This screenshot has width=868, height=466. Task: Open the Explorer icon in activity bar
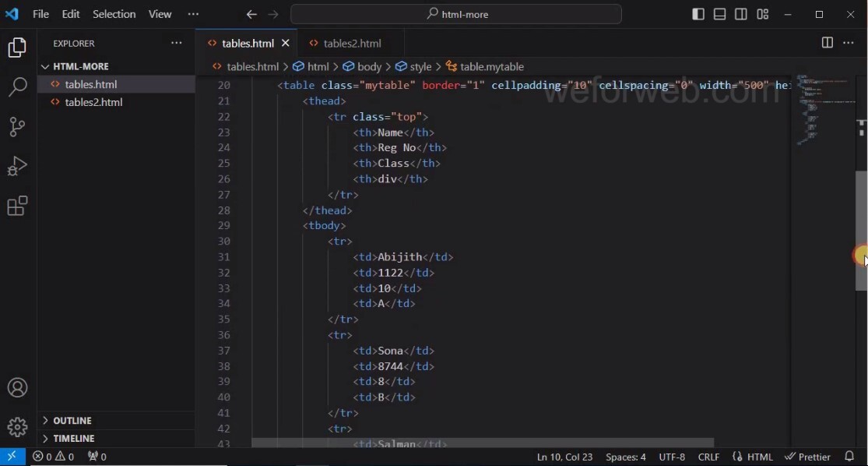pos(17,48)
